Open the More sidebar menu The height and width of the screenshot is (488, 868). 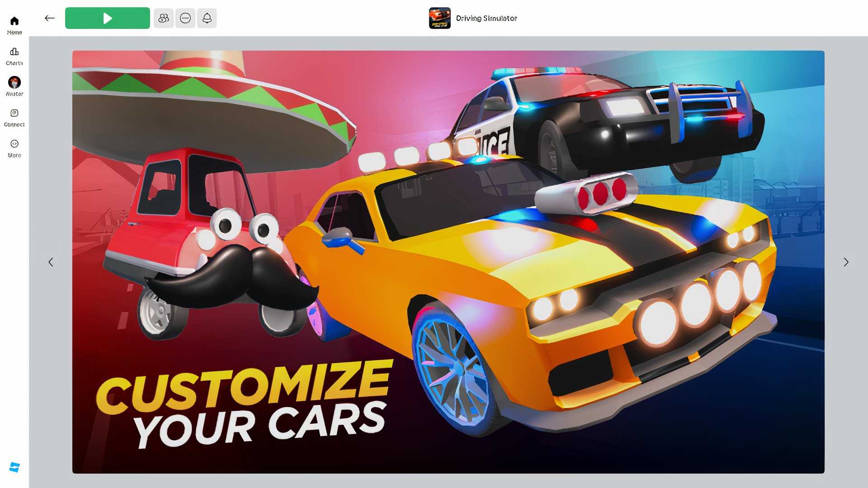pyautogui.click(x=14, y=148)
